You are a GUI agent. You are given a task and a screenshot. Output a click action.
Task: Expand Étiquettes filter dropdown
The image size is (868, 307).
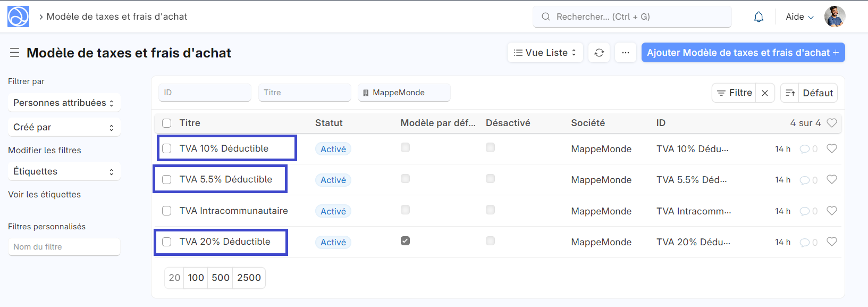pyautogui.click(x=64, y=171)
